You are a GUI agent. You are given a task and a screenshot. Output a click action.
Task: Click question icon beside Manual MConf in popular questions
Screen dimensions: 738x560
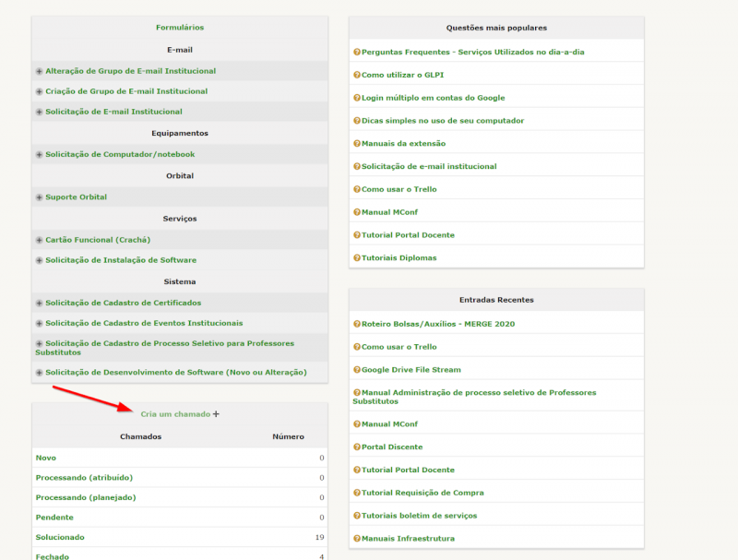(357, 212)
